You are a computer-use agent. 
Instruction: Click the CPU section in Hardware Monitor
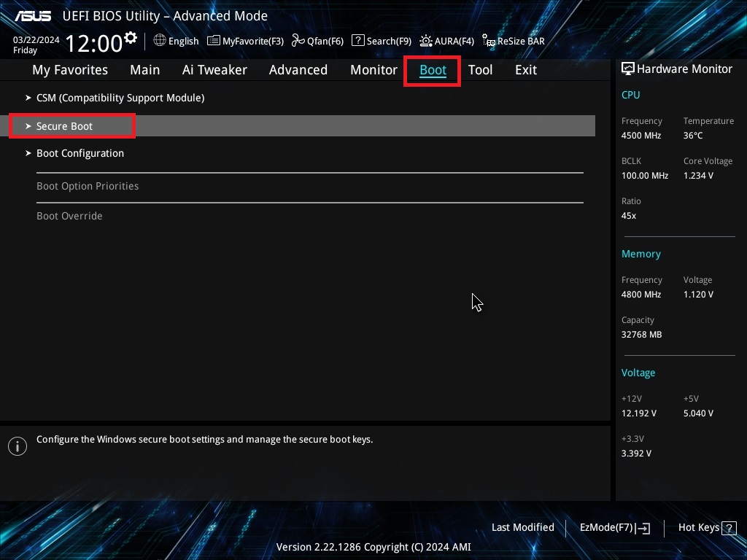[630, 94]
